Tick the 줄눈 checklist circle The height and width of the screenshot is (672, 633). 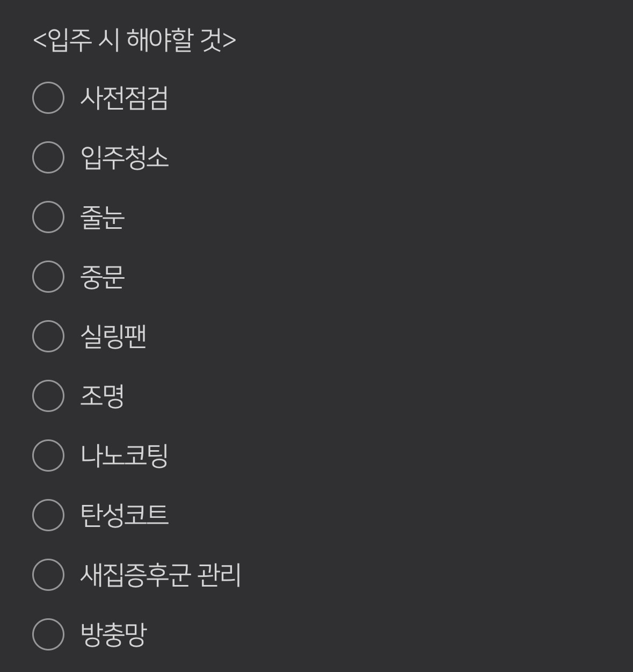[48, 217]
